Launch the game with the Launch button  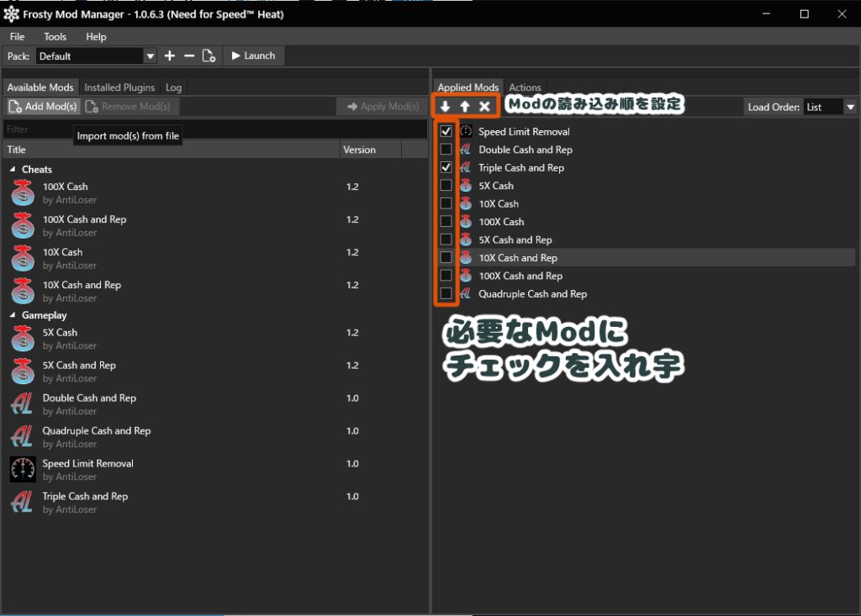click(254, 55)
